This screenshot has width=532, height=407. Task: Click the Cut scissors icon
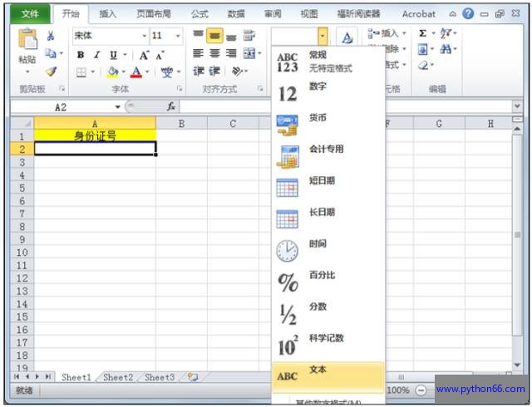coord(51,36)
